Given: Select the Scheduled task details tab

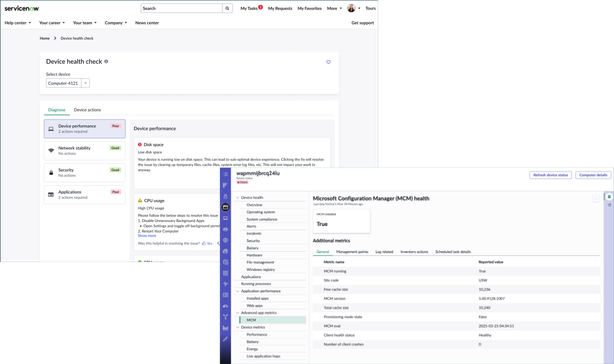Looking at the screenshot, I should click(x=453, y=252).
